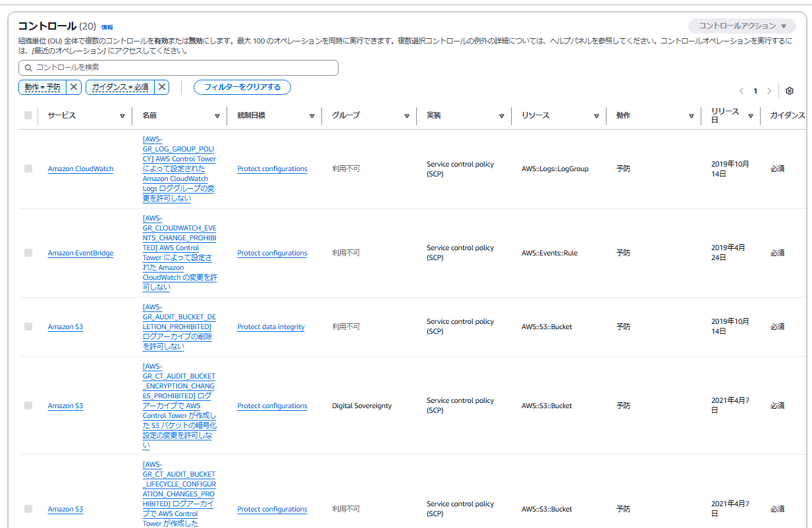Image resolution: width=812 pixels, height=528 pixels.
Task: Click the AWS::Logs::LogGroup cell
Action: (555, 169)
